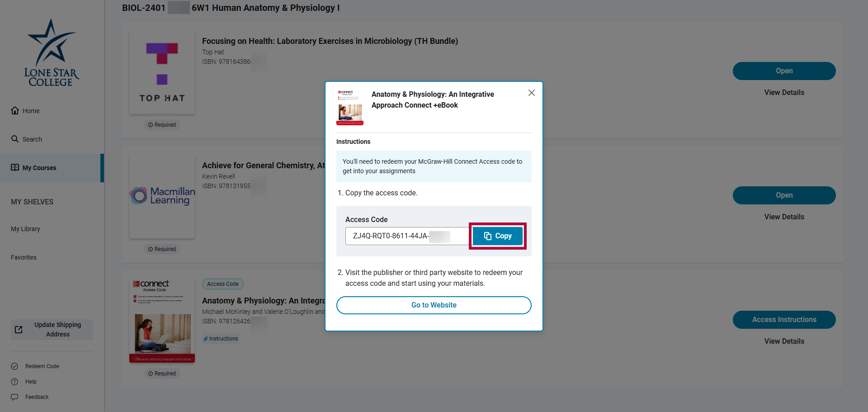Screen dimensions: 868x412
Task: Open Help link in sidebar
Action: [24, 382]
